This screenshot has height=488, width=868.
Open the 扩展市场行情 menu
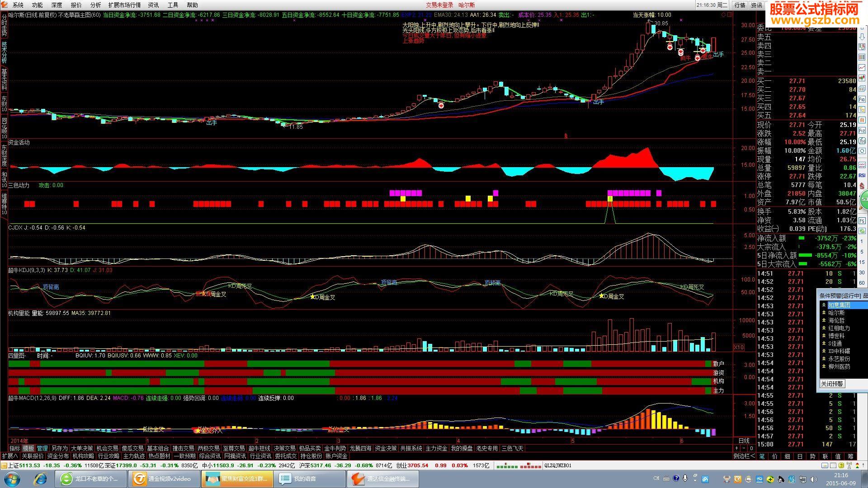point(124,5)
